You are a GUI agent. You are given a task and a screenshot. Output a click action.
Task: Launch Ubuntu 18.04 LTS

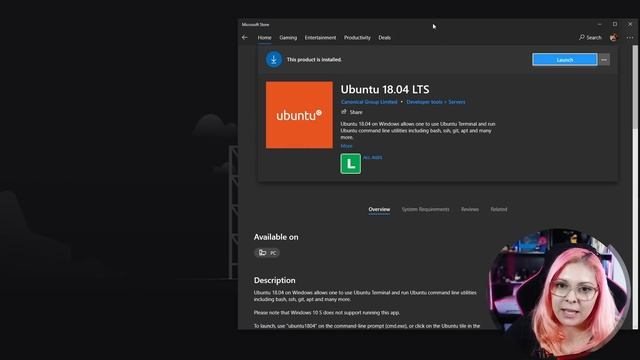tap(564, 60)
